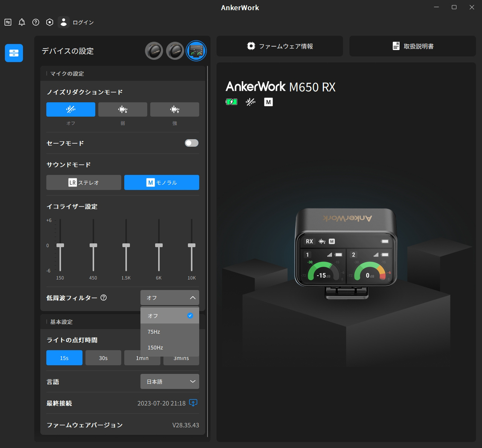Click the 10K equalizer slider handle
Viewport: 482px width, 448px height.
(x=192, y=245)
